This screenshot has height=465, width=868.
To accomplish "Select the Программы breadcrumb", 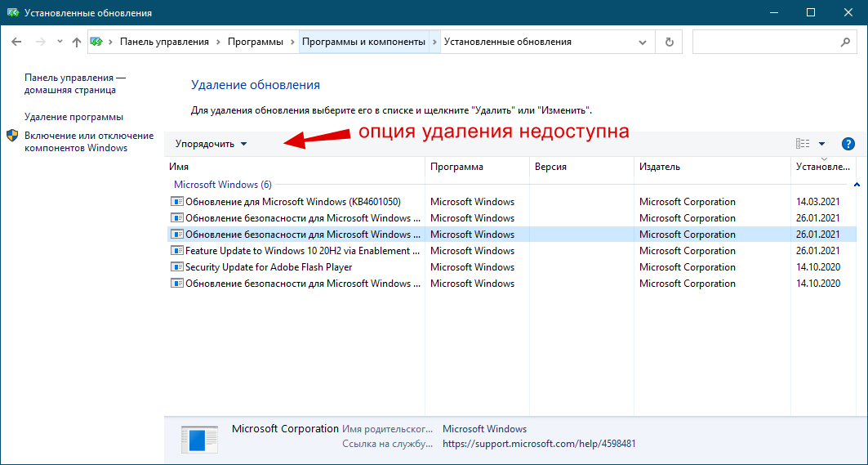I will tap(256, 42).
